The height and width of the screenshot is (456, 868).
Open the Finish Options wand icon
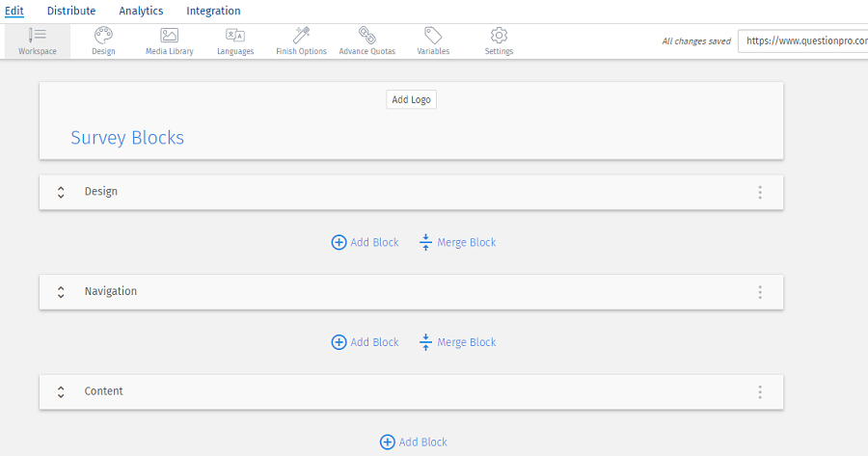pos(301,36)
